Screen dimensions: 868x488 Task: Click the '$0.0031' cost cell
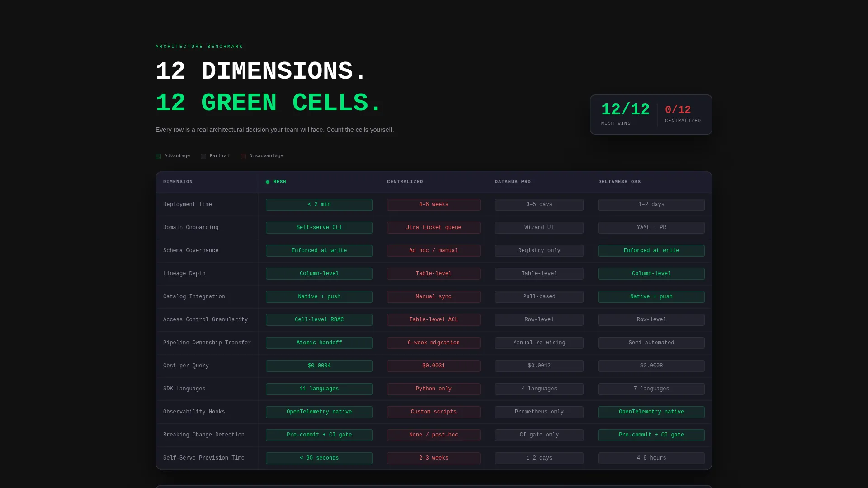coord(434,366)
